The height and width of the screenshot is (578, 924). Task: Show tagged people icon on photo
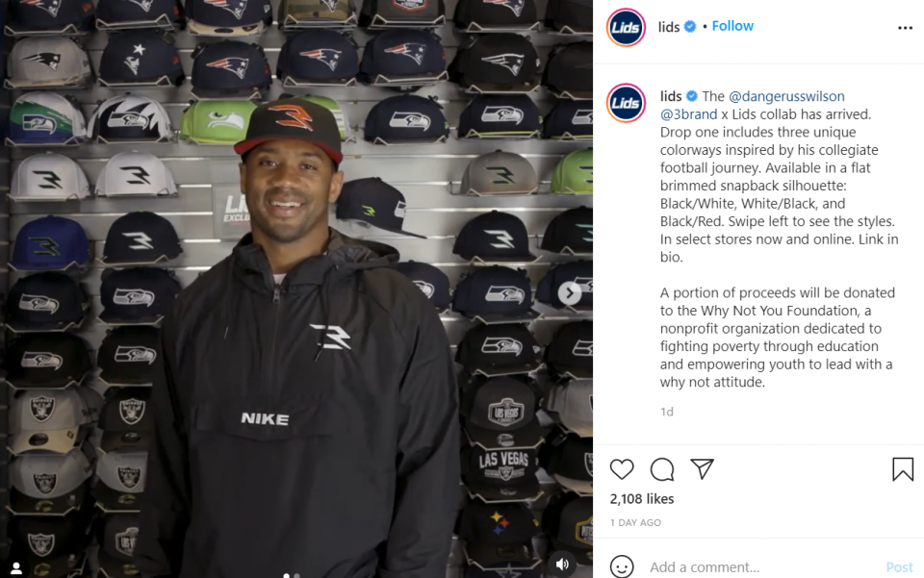(16, 568)
